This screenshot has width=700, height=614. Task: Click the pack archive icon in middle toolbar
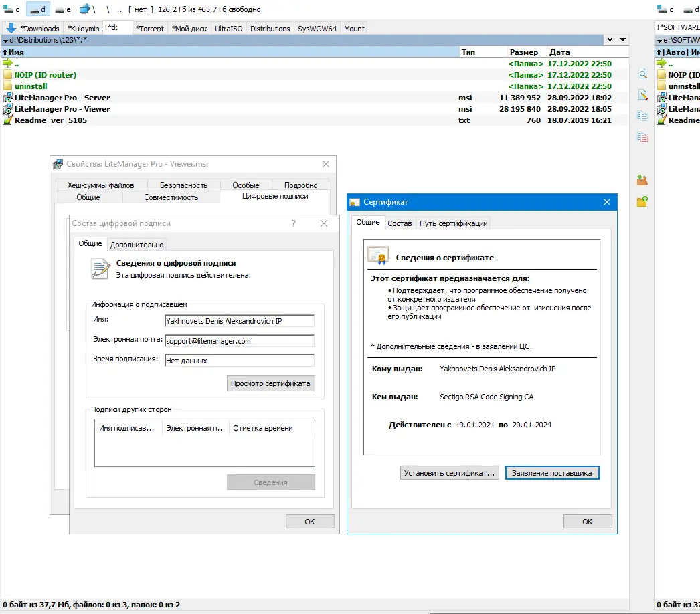[x=642, y=180]
